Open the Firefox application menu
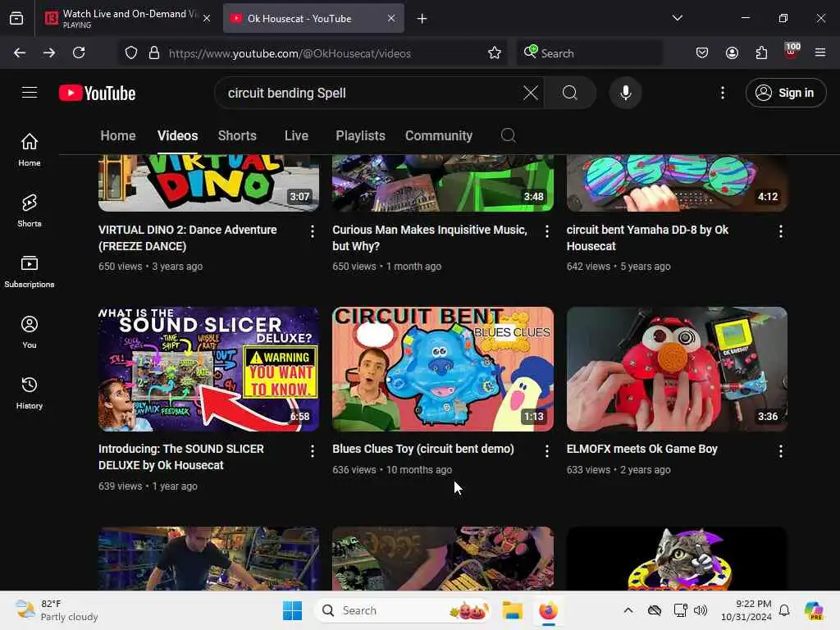Screen dimensions: 840x630 [820, 52]
